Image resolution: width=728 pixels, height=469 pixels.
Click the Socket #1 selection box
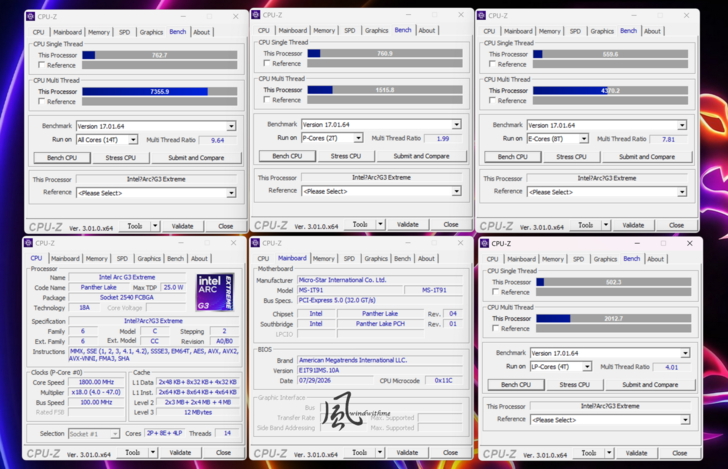[94, 434]
